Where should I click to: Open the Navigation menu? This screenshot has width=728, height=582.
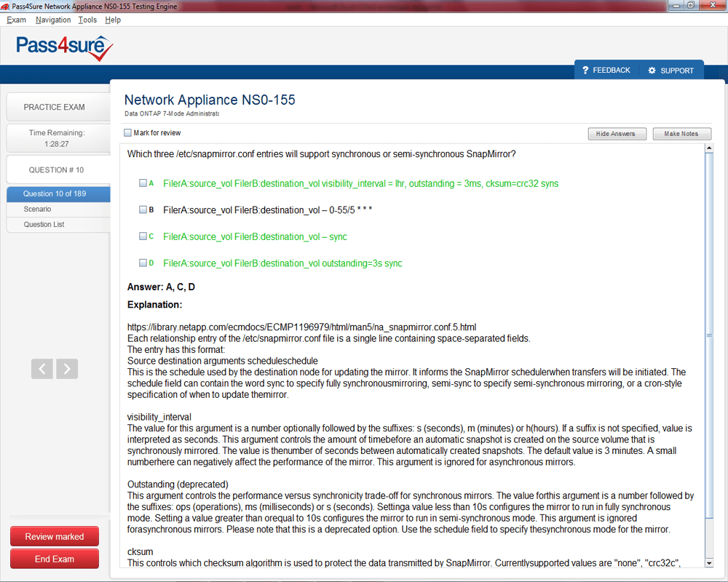[53, 20]
